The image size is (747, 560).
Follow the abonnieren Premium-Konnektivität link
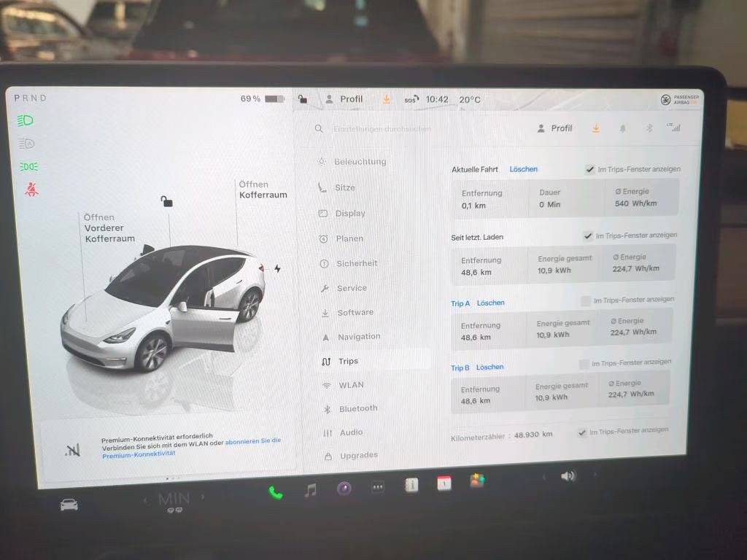pyautogui.click(x=192, y=448)
